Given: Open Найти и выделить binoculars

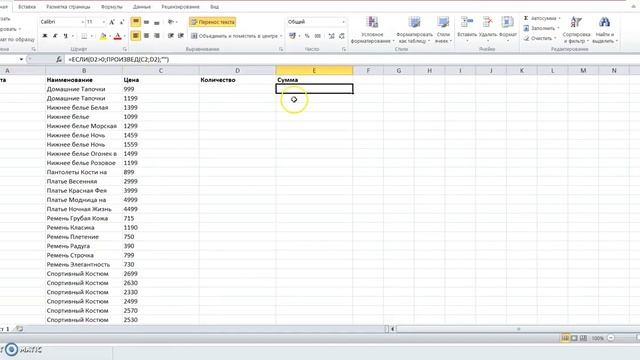Looking at the screenshot, I should [x=604, y=30].
